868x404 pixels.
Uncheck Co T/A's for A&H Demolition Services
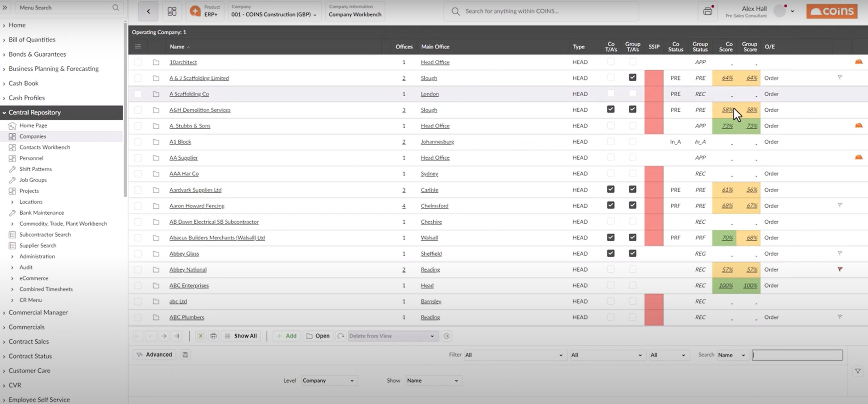click(x=611, y=109)
